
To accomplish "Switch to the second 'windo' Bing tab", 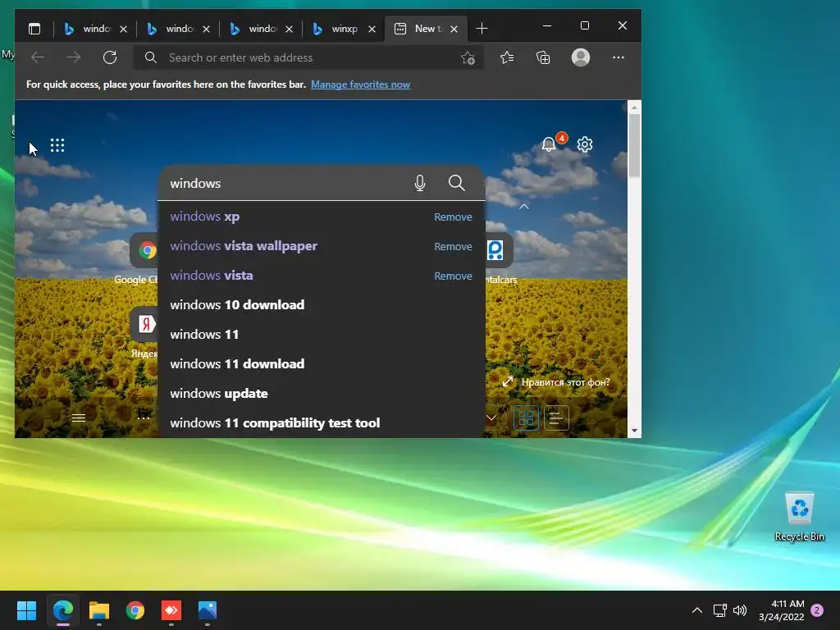I will pos(180,29).
